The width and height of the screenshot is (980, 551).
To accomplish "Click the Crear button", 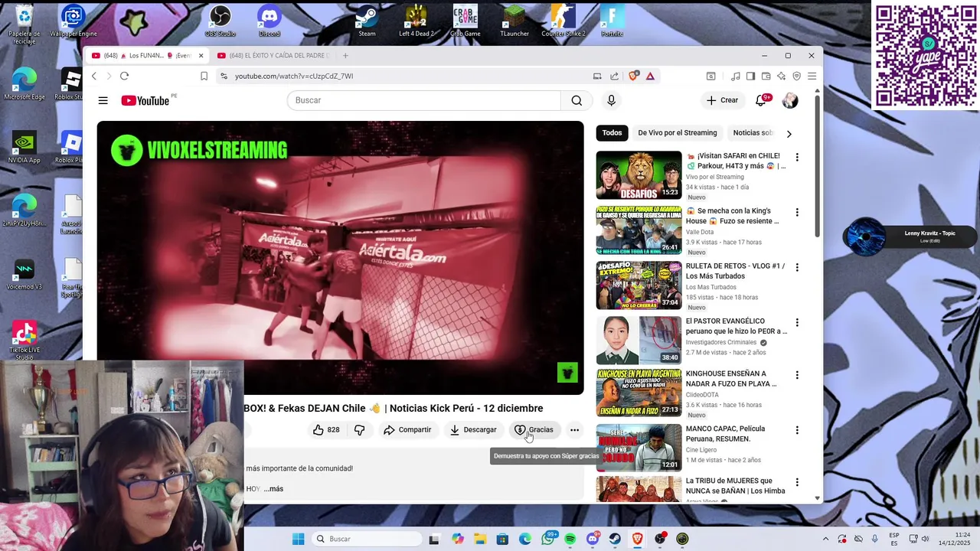I will point(722,100).
